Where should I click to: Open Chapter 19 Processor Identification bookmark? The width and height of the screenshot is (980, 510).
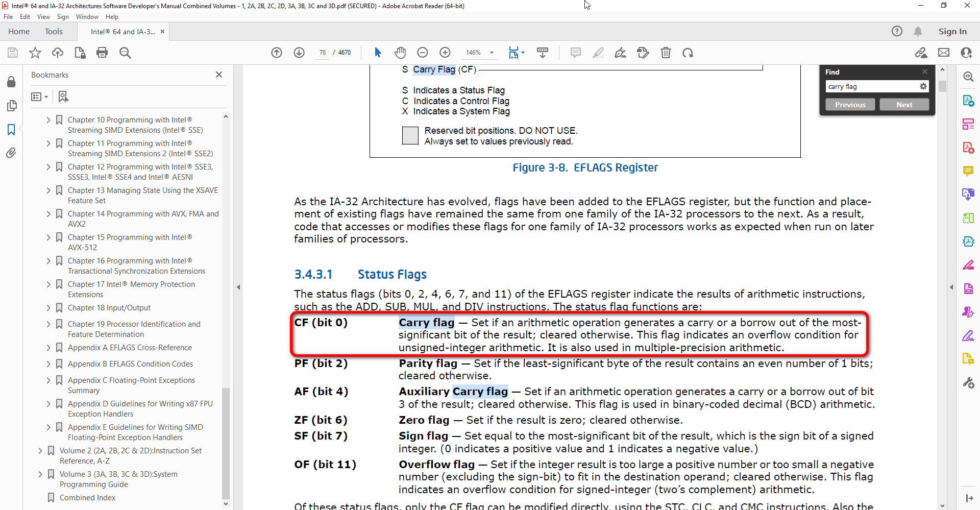point(134,329)
